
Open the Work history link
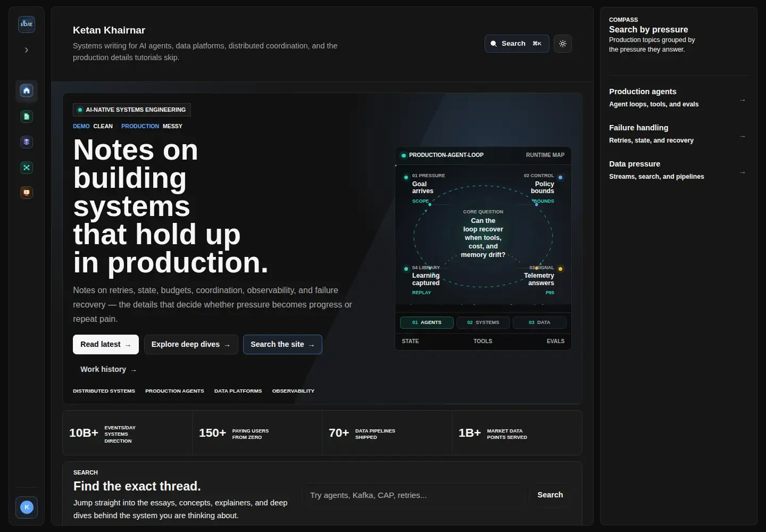tap(109, 369)
